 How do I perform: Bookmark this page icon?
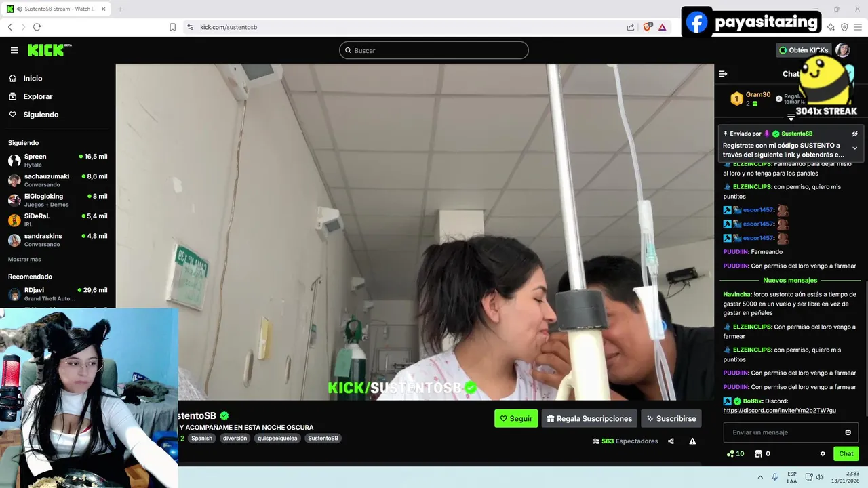tap(172, 27)
